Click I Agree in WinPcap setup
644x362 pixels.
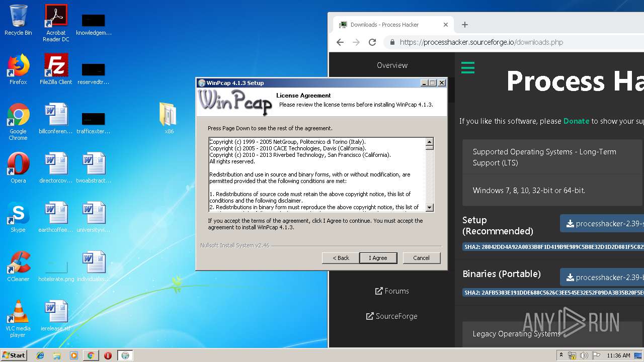point(378,258)
